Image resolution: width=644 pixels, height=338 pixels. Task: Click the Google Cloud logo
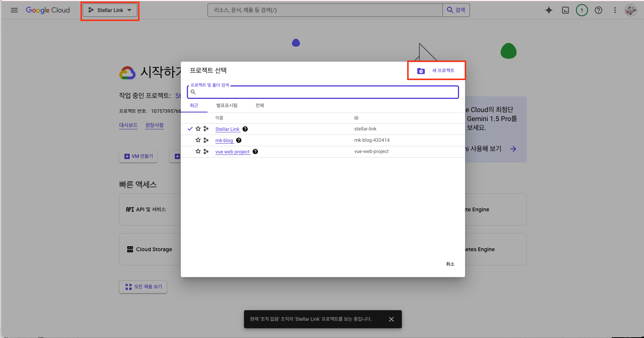(48, 10)
